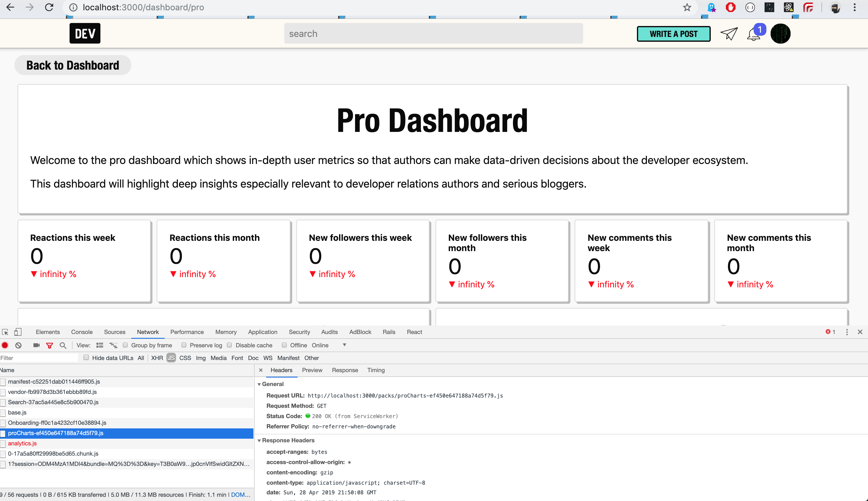Collapse the Response Headers section
This screenshot has height=501, width=868.
(x=259, y=440)
